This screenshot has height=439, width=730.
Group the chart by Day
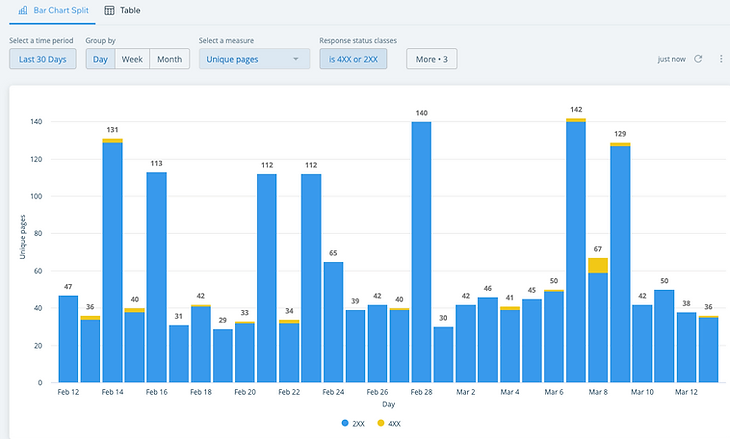(x=100, y=59)
